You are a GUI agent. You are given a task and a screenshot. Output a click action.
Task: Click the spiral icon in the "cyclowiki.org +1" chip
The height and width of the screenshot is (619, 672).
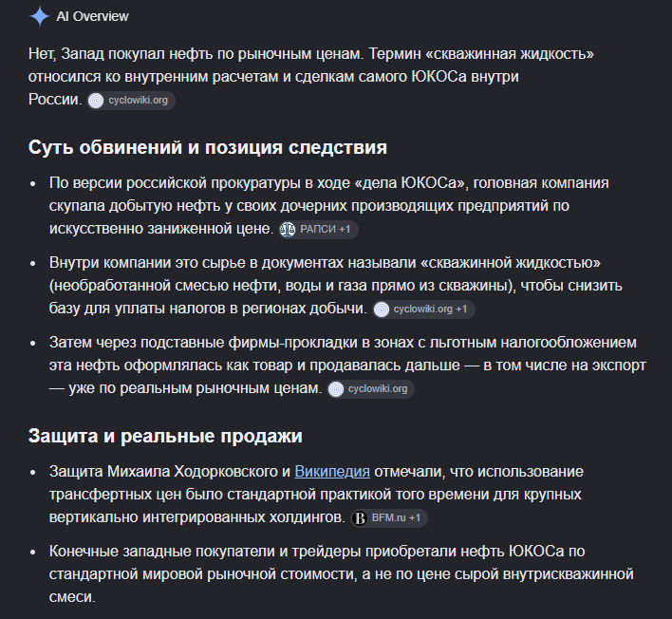coord(382,309)
